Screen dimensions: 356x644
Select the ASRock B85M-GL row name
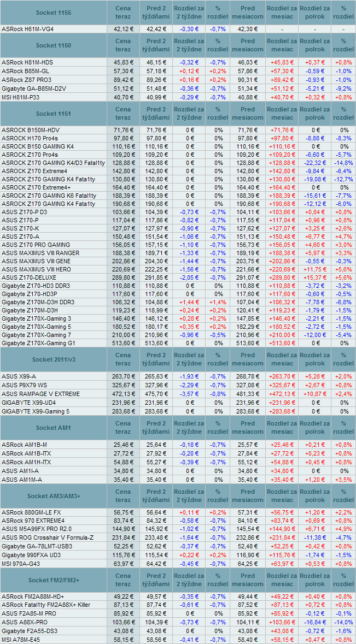pyautogui.click(x=25, y=70)
